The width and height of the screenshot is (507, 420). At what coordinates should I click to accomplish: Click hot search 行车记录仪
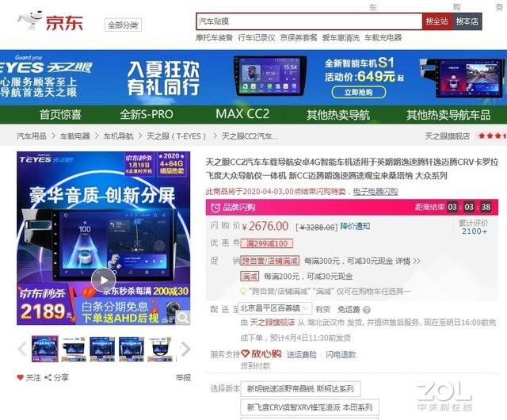pos(257,38)
